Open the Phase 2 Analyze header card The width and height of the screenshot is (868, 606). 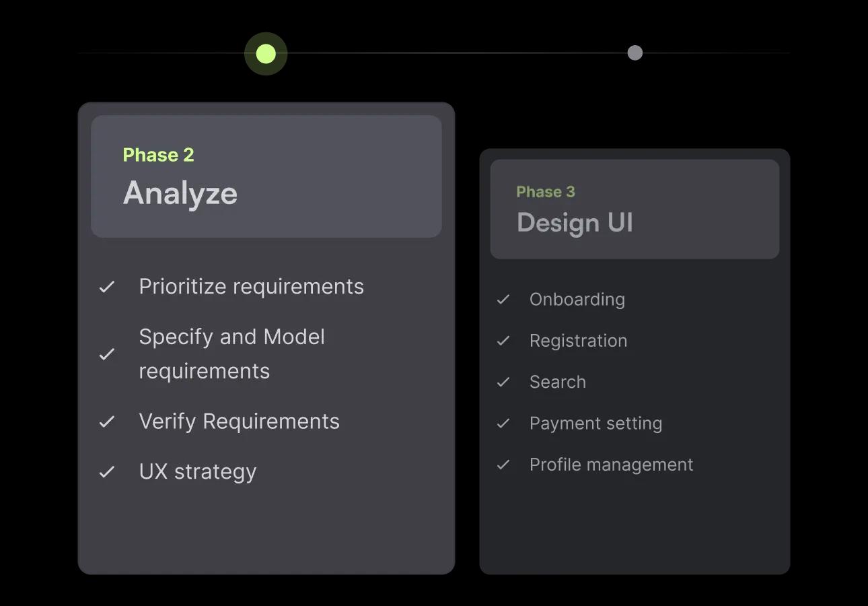(266, 176)
